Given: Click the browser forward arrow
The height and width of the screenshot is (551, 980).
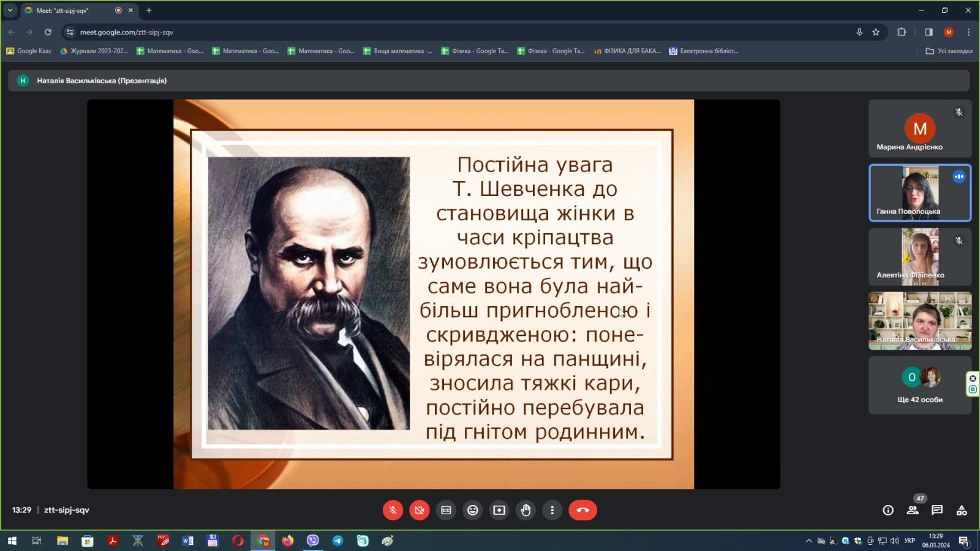Looking at the screenshot, I should coord(29,32).
